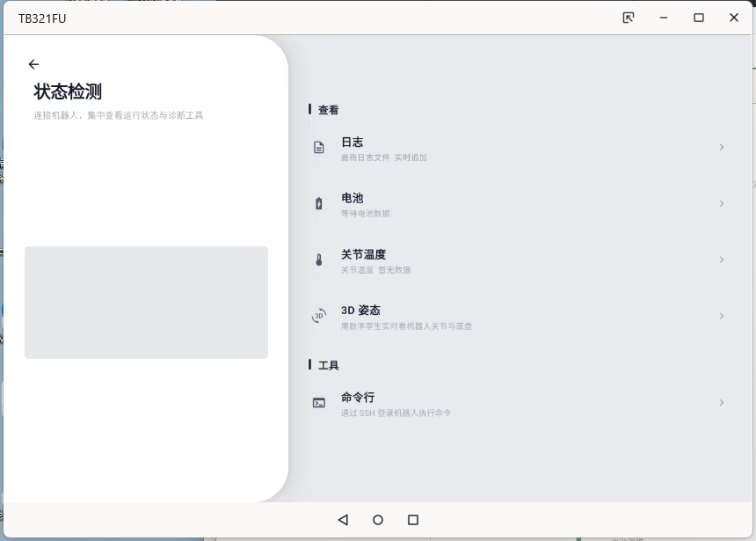The width and height of the screenshot is (756, 541).
Task: Tap the Android home circle navigation icon
Action: [378, 520]
